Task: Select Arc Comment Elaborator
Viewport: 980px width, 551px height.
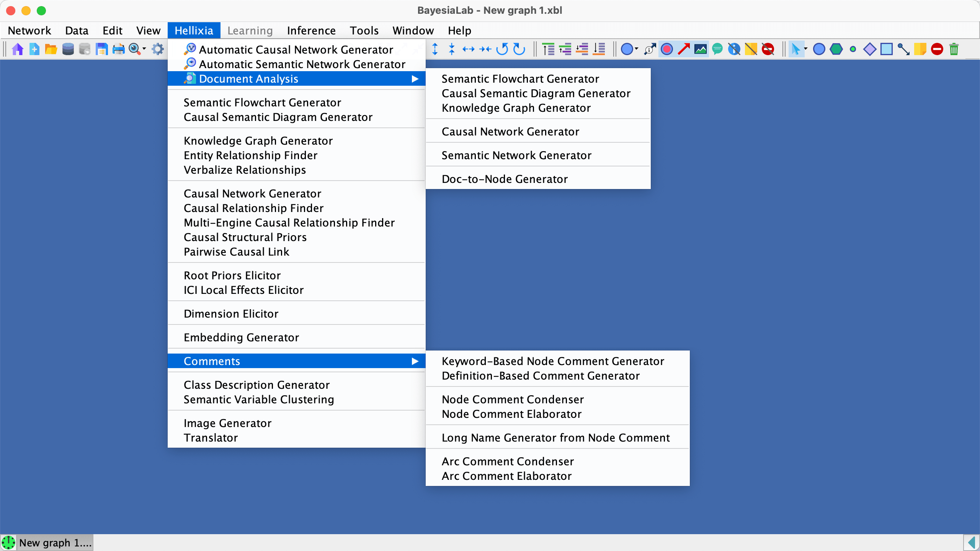Action: [558, 476]
